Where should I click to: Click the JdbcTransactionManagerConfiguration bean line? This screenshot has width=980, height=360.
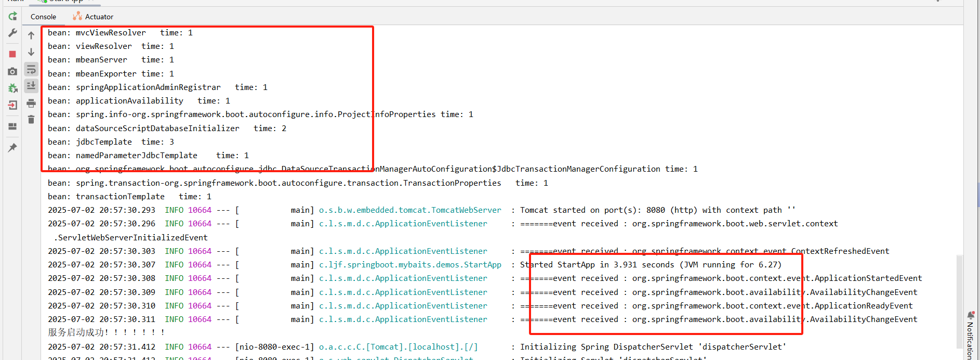coord(373,169)
